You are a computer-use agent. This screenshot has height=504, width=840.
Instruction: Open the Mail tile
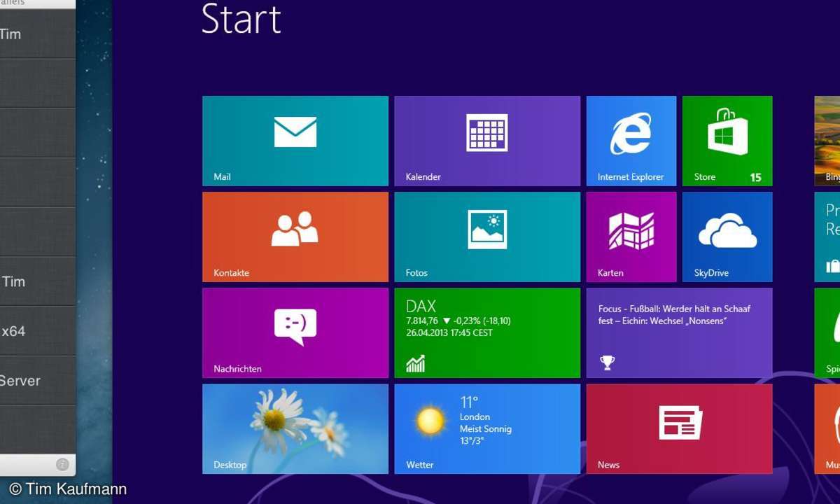click(295, 141)
